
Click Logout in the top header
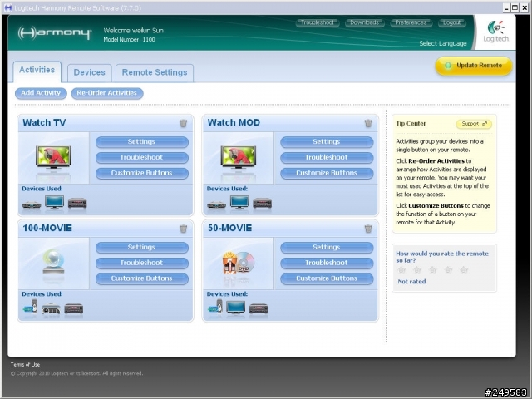pyautogui.click(x=452, y=22)
